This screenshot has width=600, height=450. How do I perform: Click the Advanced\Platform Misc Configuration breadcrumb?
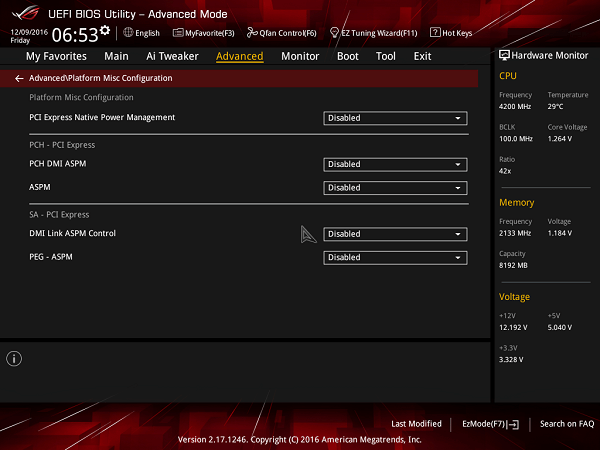pos(101,78)
